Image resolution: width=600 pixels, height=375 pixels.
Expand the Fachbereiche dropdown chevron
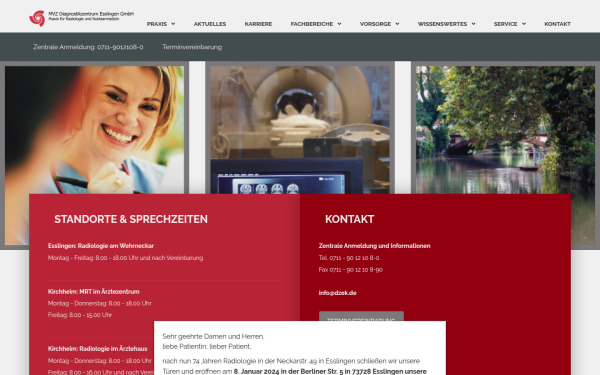[339, 24]
